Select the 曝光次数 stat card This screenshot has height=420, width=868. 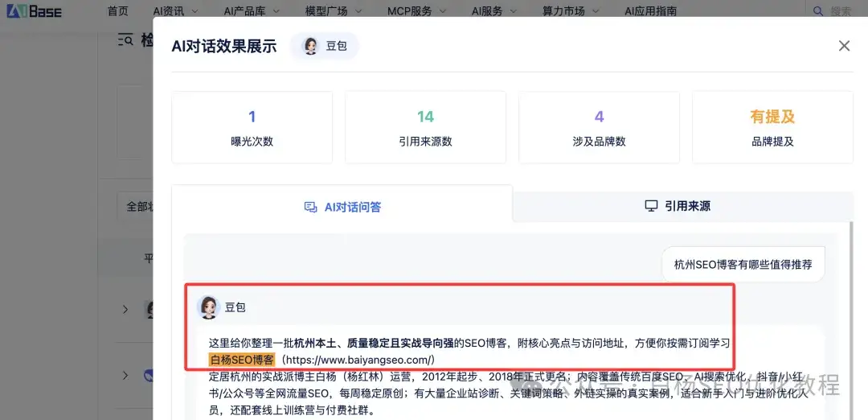(x=252, y=127)
